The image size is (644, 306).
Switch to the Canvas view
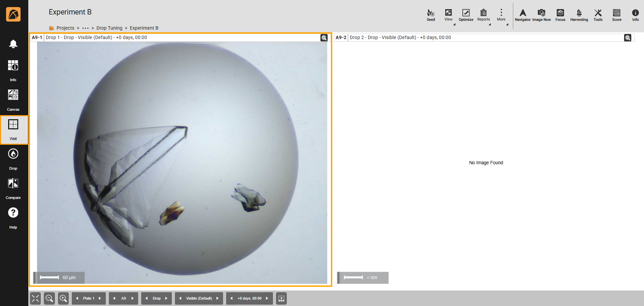click(x=13, y=100)
